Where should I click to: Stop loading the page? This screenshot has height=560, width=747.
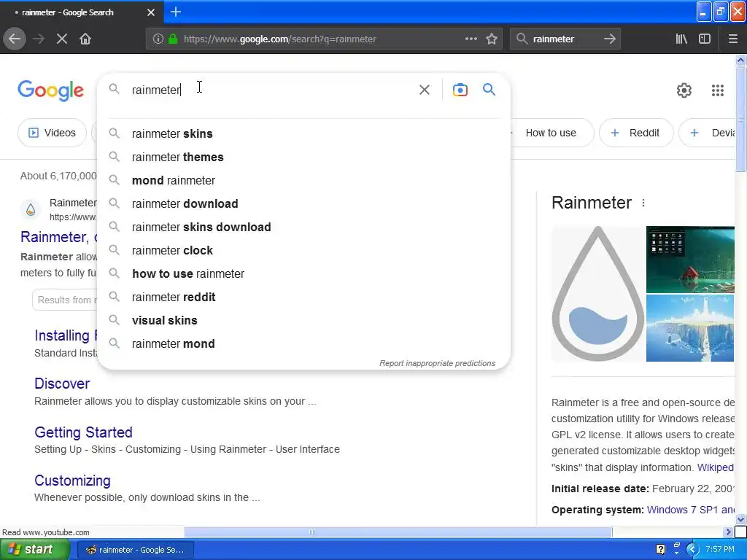click(61, 39)
